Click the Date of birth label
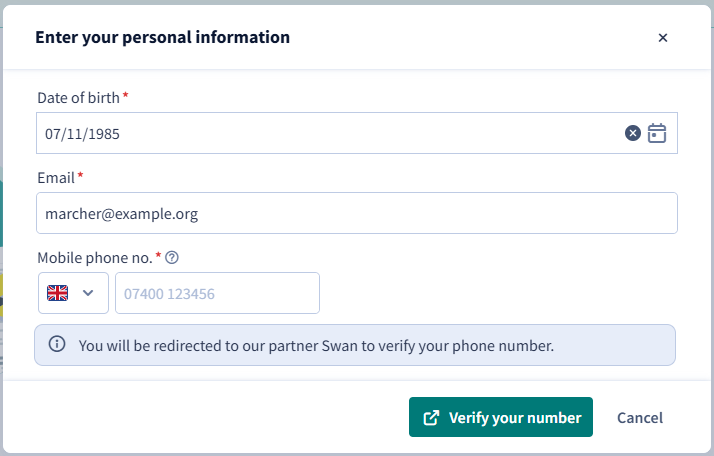 coord(78,98)
